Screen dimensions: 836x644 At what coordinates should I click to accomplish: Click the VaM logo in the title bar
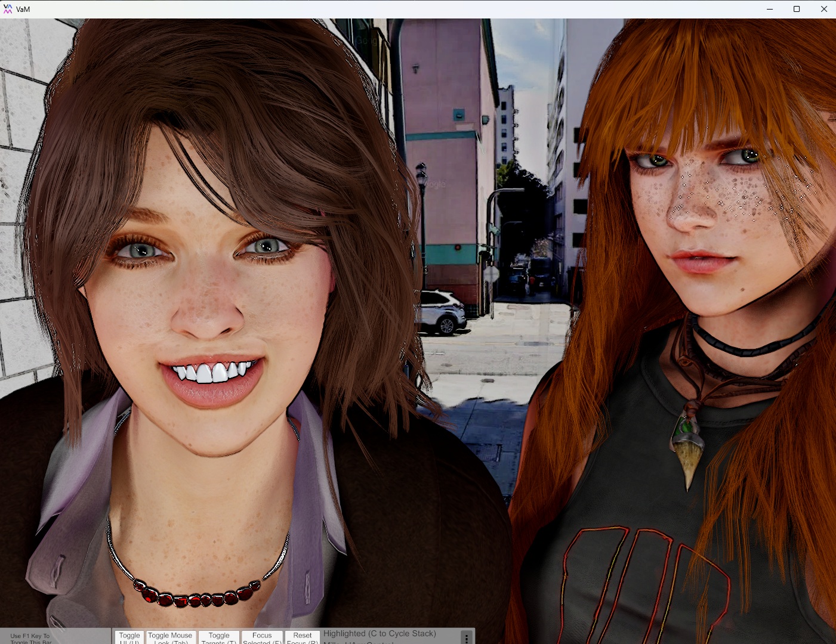point(8,9)
